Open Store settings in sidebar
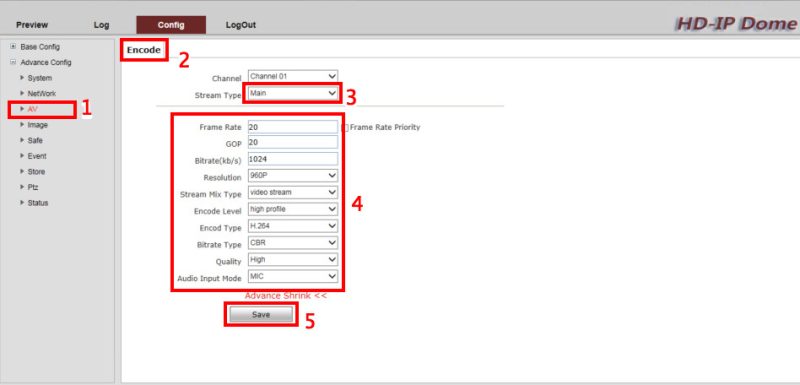 [36, 171]
